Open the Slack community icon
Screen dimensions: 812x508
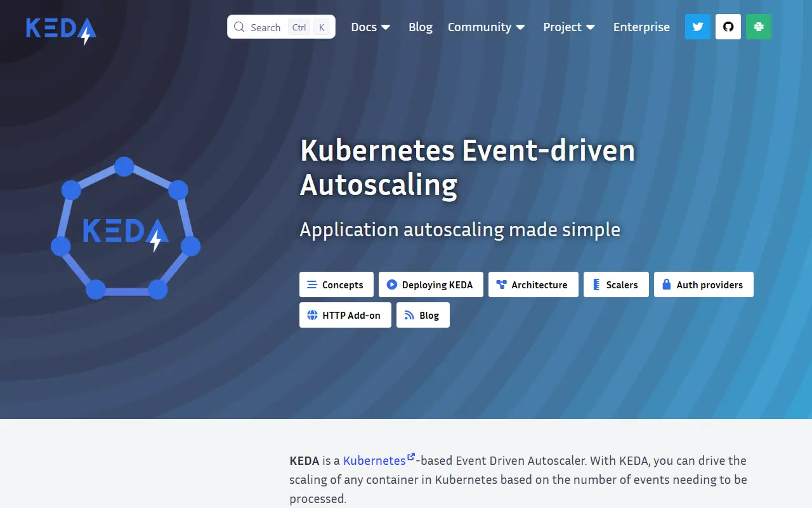[x=759, y=27]
